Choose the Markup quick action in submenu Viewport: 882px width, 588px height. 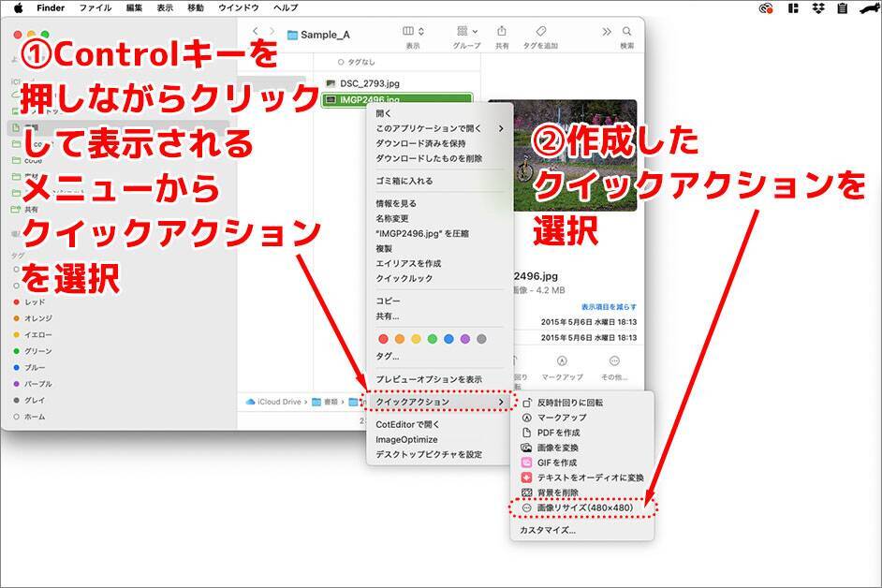562,418
